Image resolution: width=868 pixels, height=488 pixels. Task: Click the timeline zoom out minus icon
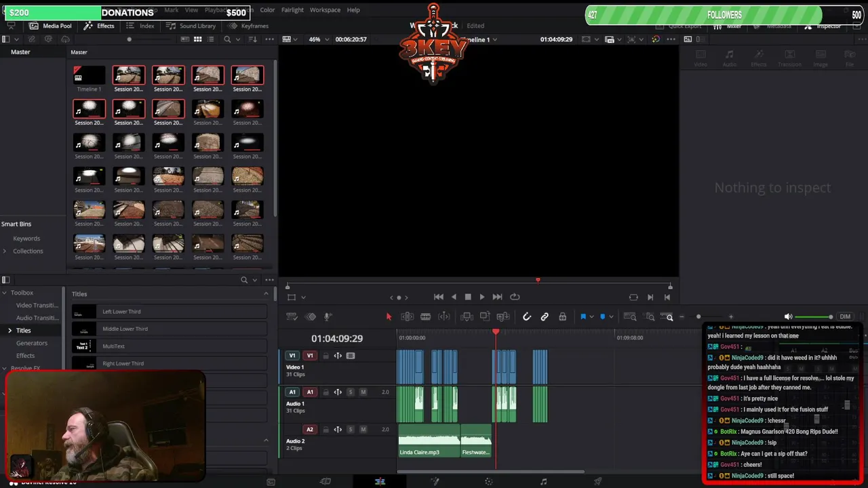point(681,317)
